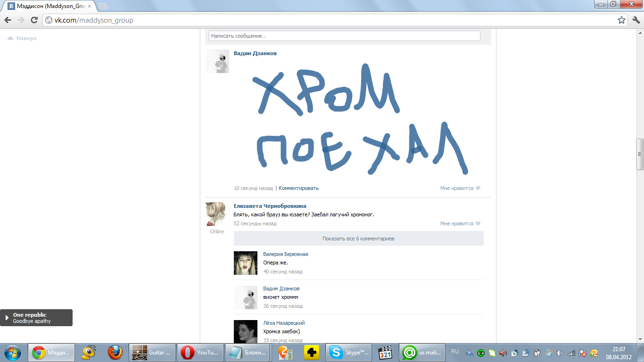Expand Показать все 6 комментариев
The width and height of the screenshot is (644, 362).
point(358,239)
